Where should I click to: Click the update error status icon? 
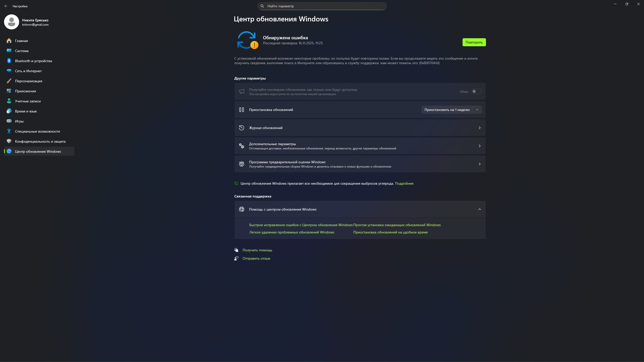pos(248,40)
